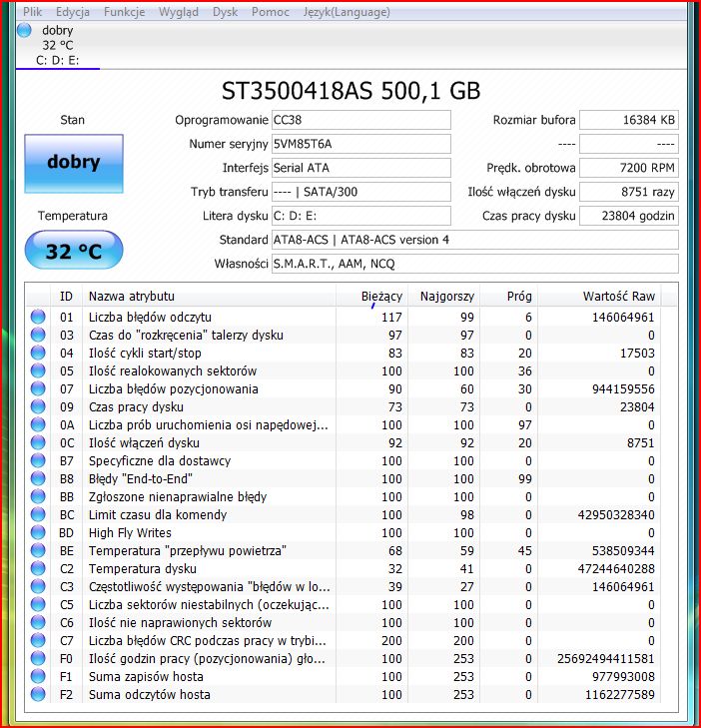Click raw value 25692494411581
The height and width of the screenshot is (728, 701).
605,659
